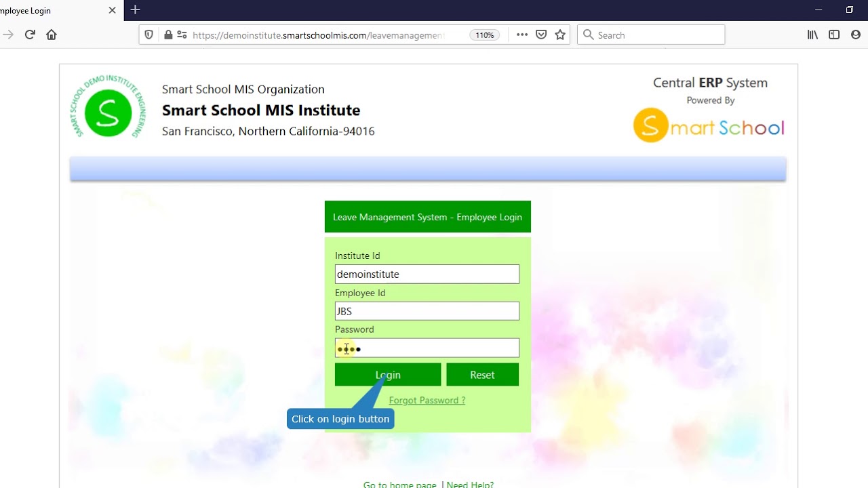The width and height of the screenshot is (868, 488).
Task: Click the Reset button
Action: click(482, 375)
